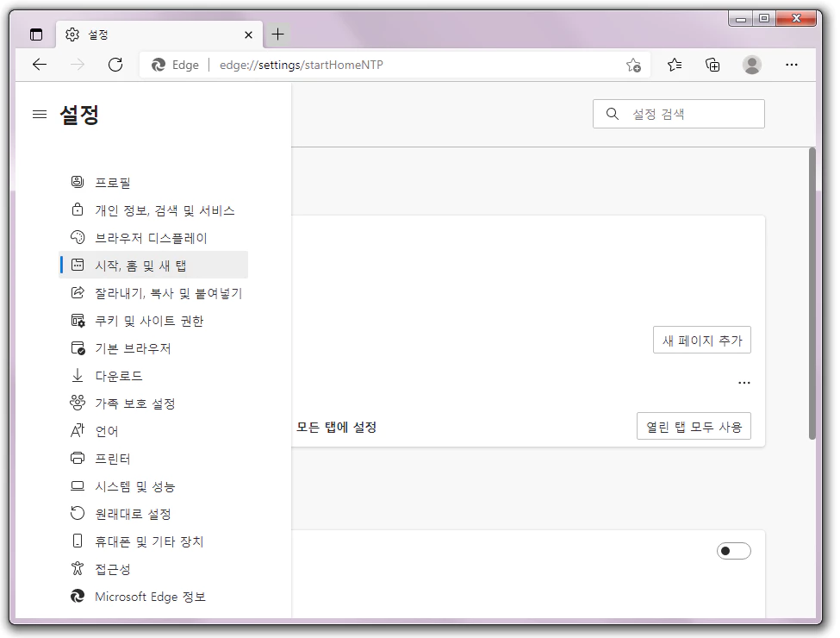Open the 프린터 settings
This screenshot has width=840, height=638.
click(153, 459)
